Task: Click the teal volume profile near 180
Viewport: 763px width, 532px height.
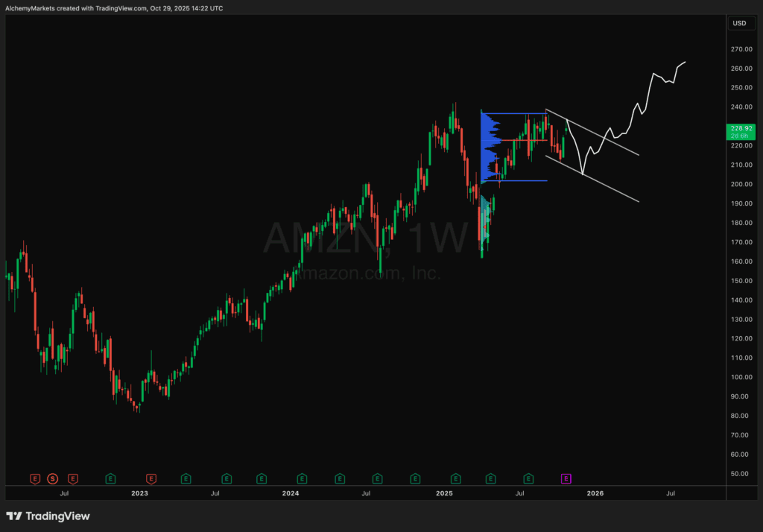Action: 487,220
